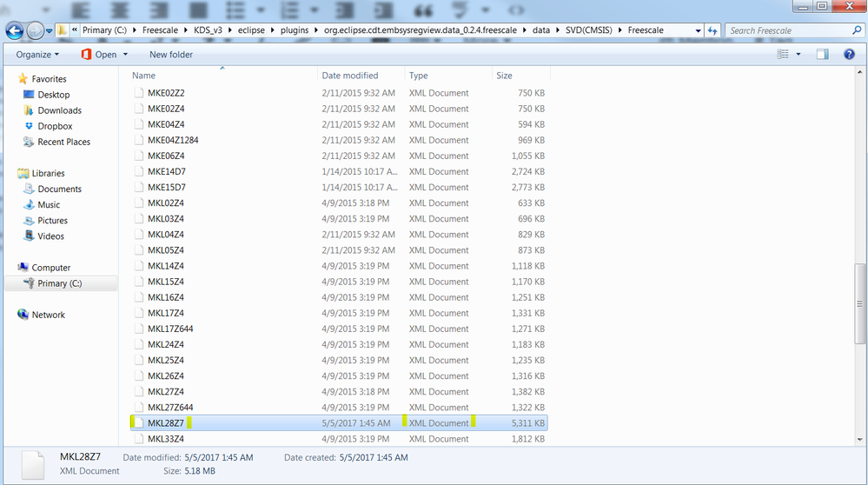Select Primary (C:) drive in navigation pane
Screen dimensions: 868x485
(60, 283)
